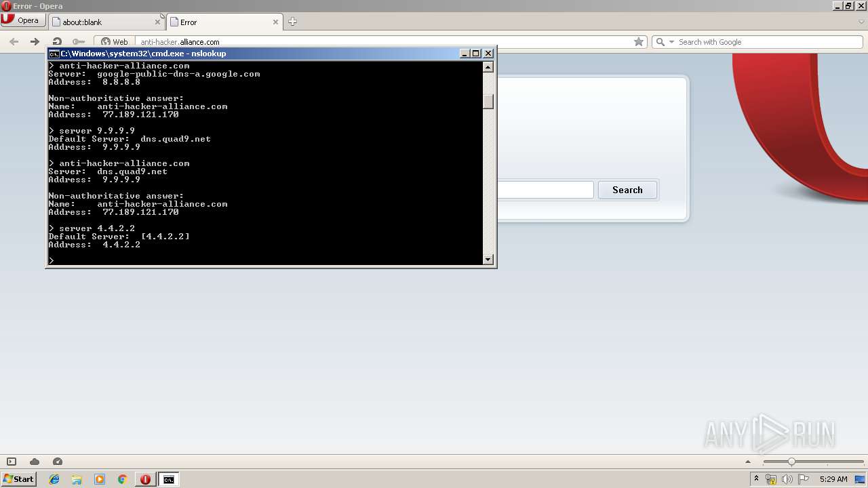Screen dimensions: 868x488
Task: Close the cmd.exe nslookup window
Action: (488, 54)
